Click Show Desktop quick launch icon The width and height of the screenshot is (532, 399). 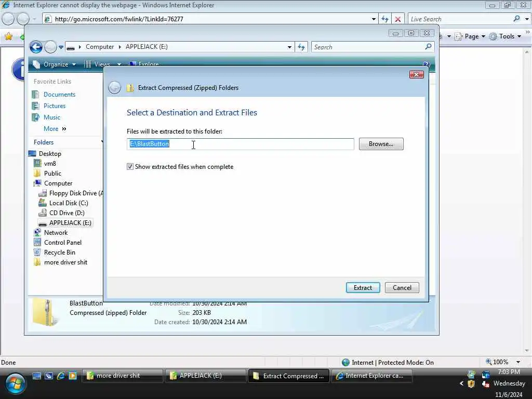(37, 376)
